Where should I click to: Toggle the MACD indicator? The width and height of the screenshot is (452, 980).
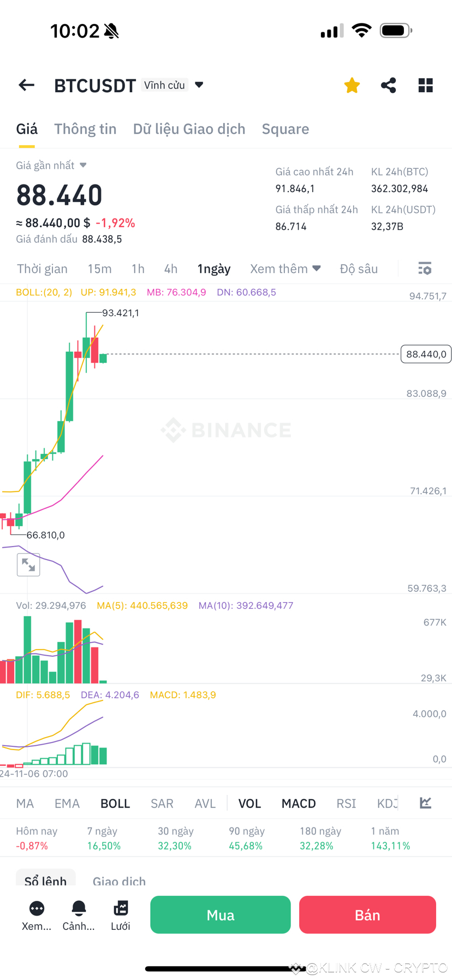click(x=299, y=803)
